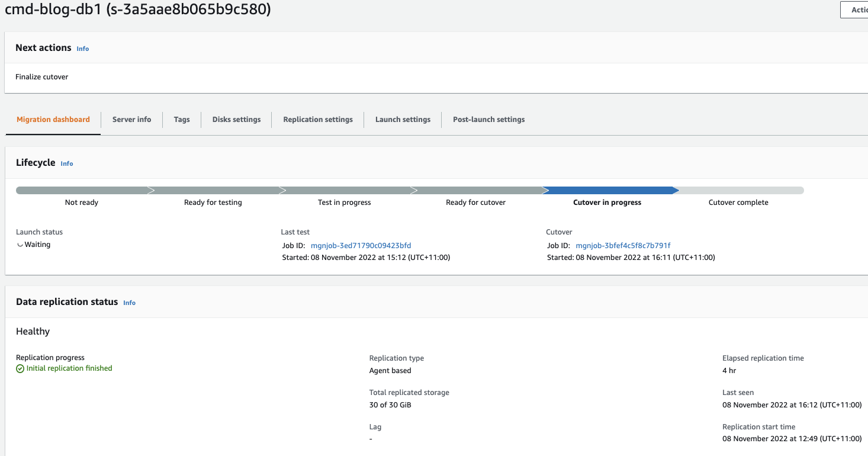
Task: Open the Migration dashboard tab
Action: [x=53, y=119]
